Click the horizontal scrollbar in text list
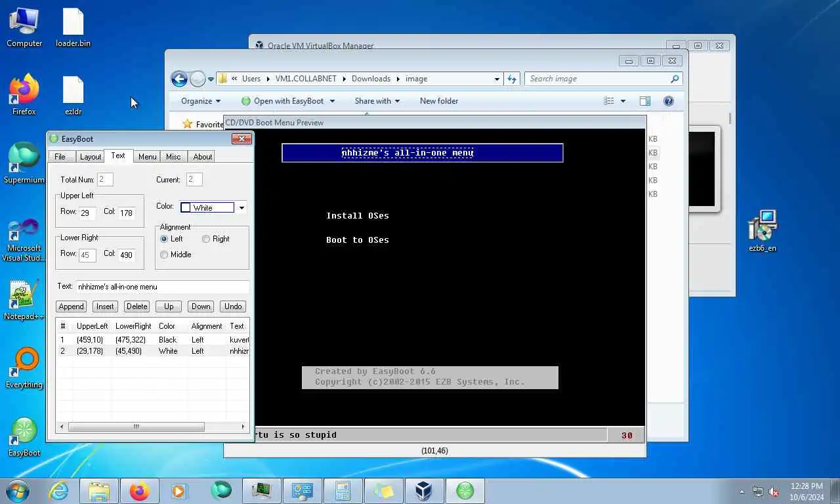The image size is (840, 504). (136, 427)
